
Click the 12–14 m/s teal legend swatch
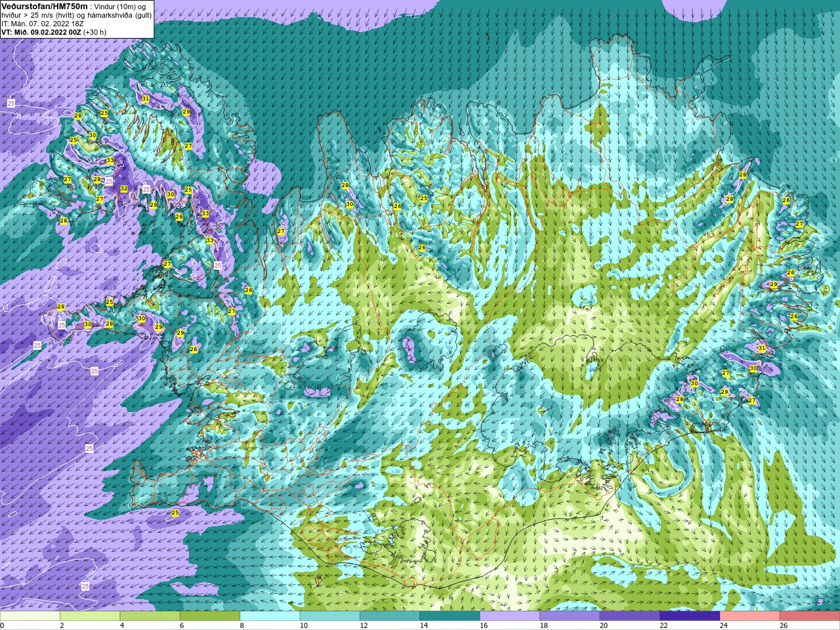[390, 616]
